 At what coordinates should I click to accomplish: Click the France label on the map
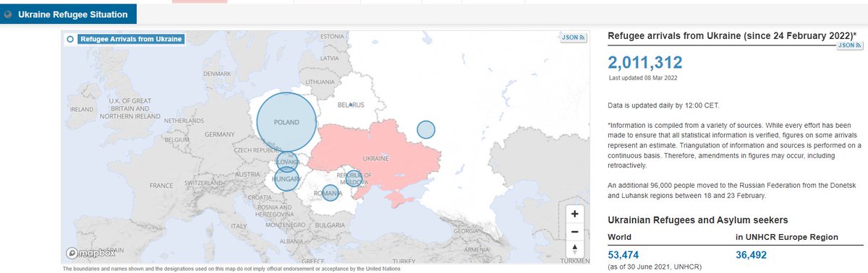pos(162,186)
